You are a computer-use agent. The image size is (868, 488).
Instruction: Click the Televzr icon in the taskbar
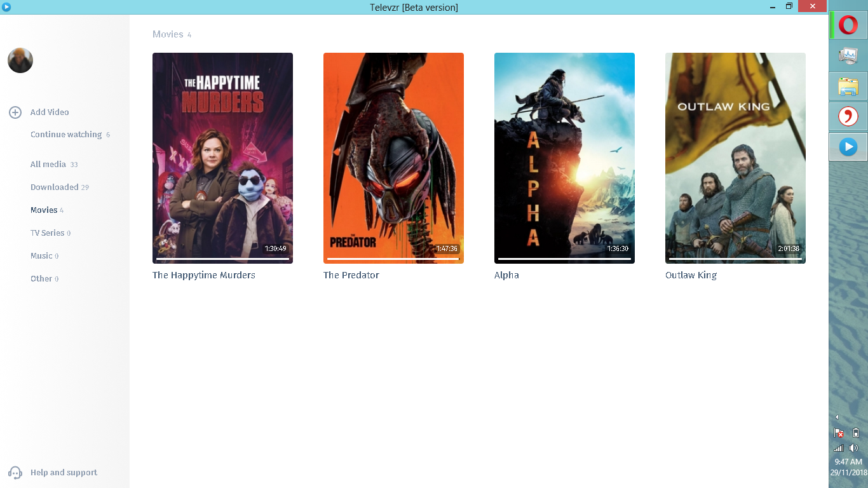point(848,147)
